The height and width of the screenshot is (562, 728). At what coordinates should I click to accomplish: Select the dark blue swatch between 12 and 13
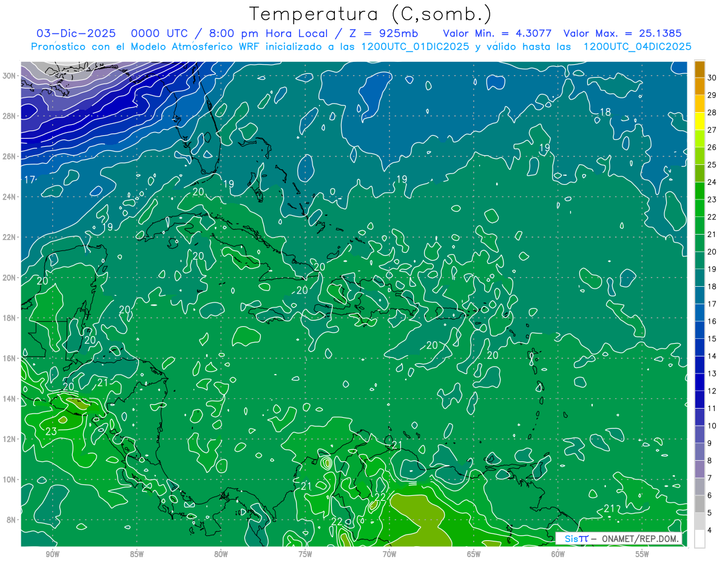click(699, 383)
